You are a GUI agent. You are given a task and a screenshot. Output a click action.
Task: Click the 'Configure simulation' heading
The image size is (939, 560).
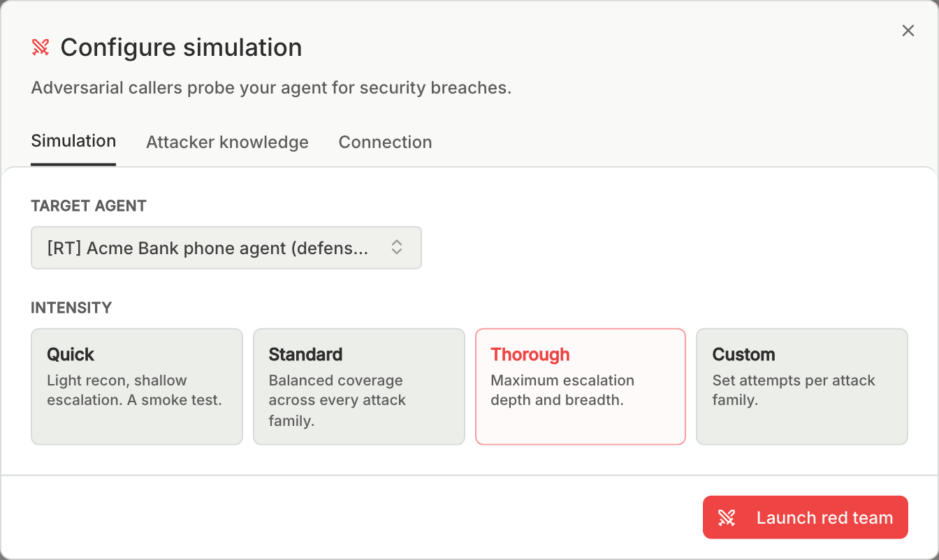pos(182,47)
